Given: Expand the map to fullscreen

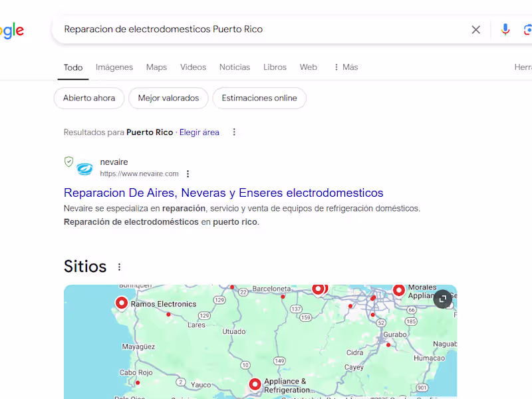Looking at the screenshot, I should coord(442,299).
